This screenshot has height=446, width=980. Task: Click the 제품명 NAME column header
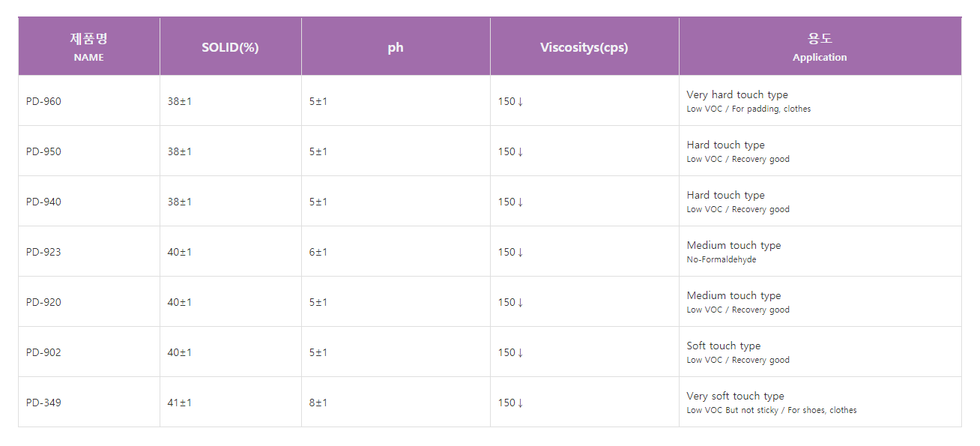tap(89, 46)
